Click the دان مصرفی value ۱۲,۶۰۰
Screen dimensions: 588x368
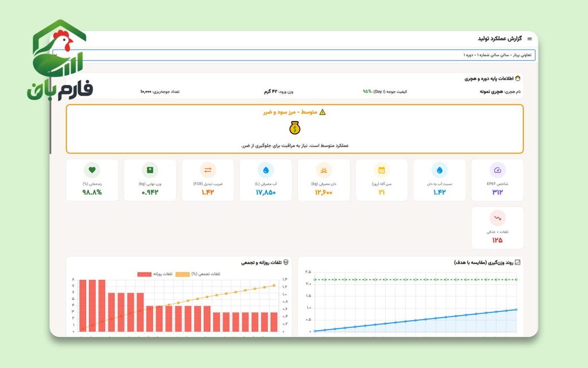[324, 192]
